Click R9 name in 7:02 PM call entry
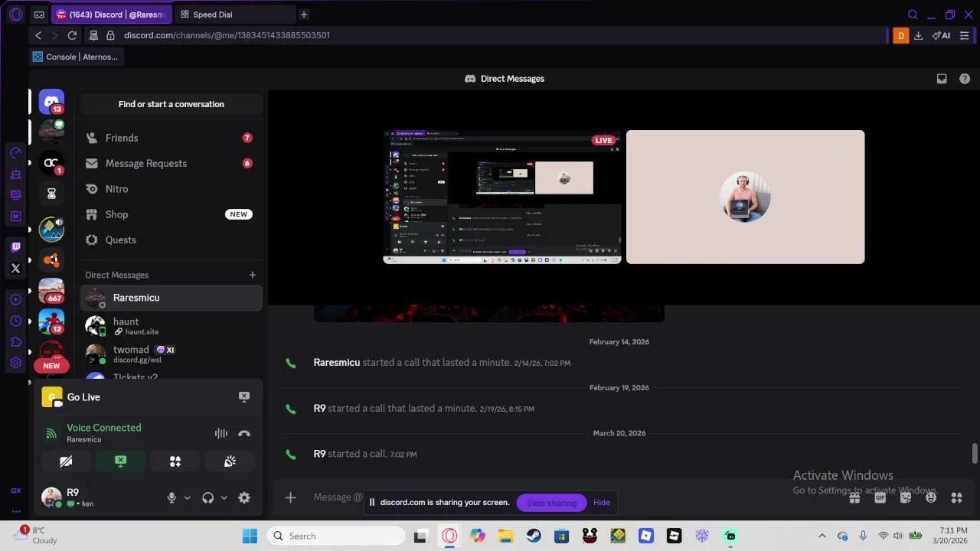 (x=319, y=454)
